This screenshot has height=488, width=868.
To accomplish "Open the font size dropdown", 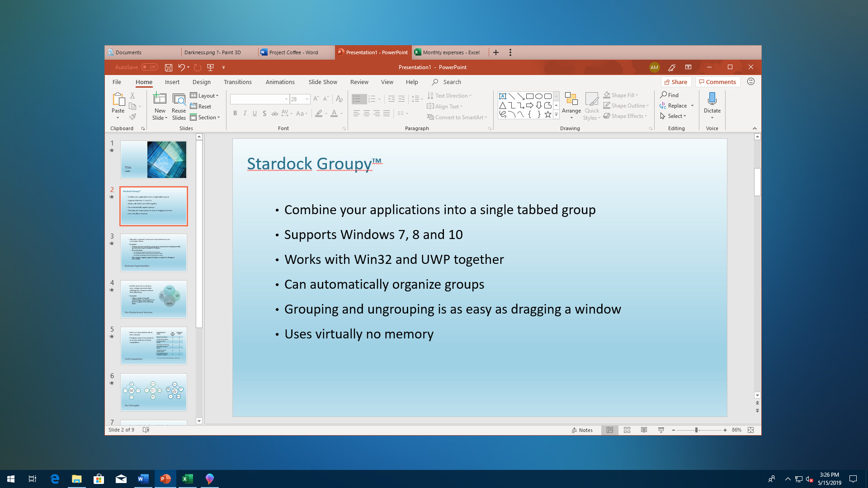I will tap(307, 99).
